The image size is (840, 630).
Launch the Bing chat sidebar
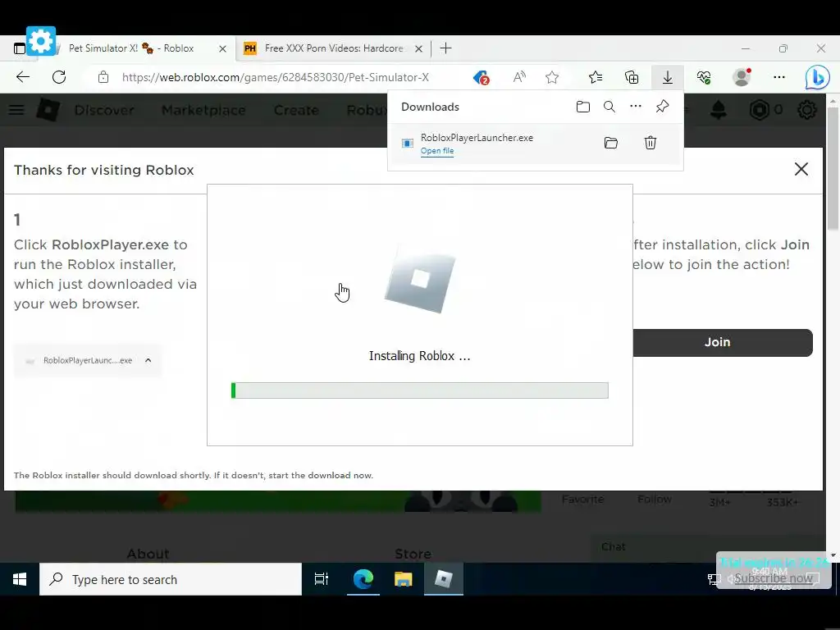pos(818,78)
